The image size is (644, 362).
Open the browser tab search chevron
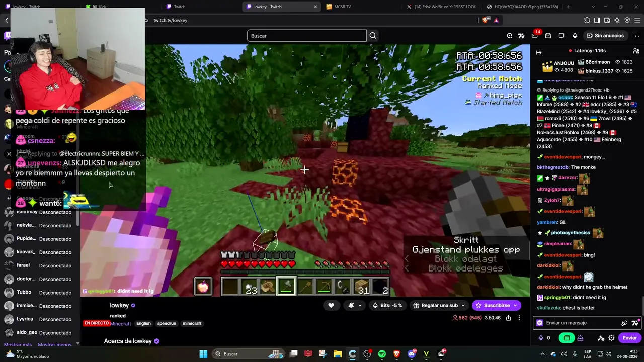pos(593,7)
